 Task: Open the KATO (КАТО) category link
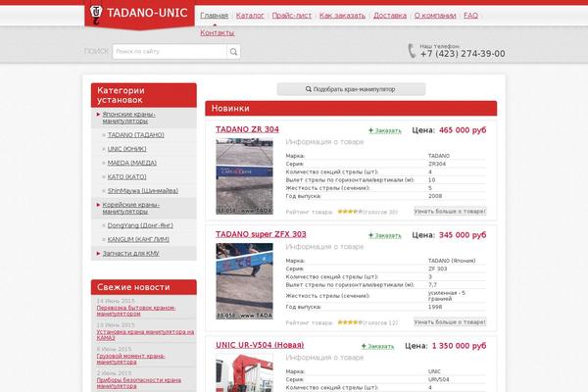(126, 176)
